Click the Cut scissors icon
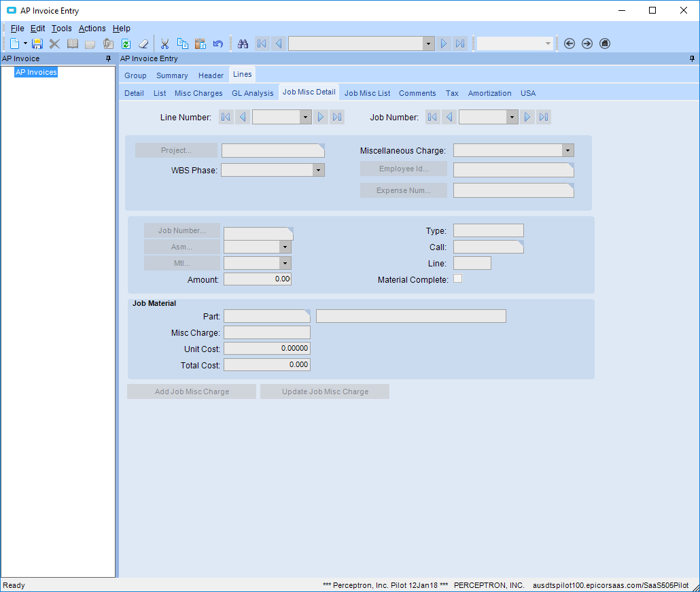The image size is (700, 592). [164, 43]
